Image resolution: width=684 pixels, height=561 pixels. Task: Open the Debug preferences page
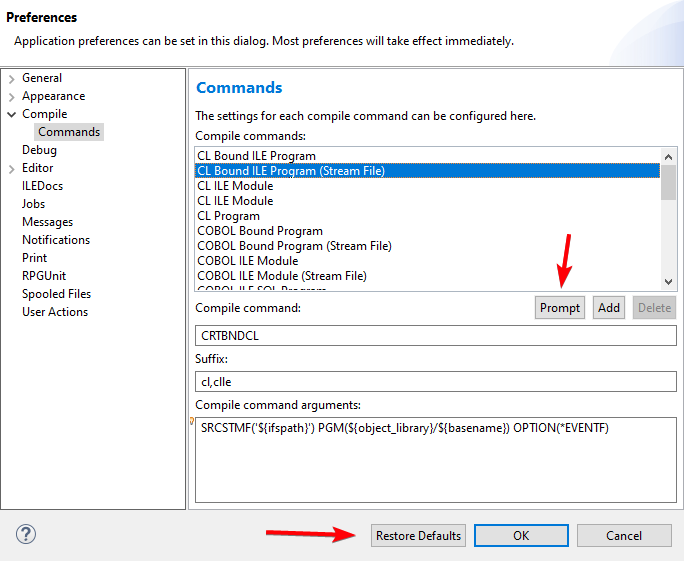(x=39, y=150)
